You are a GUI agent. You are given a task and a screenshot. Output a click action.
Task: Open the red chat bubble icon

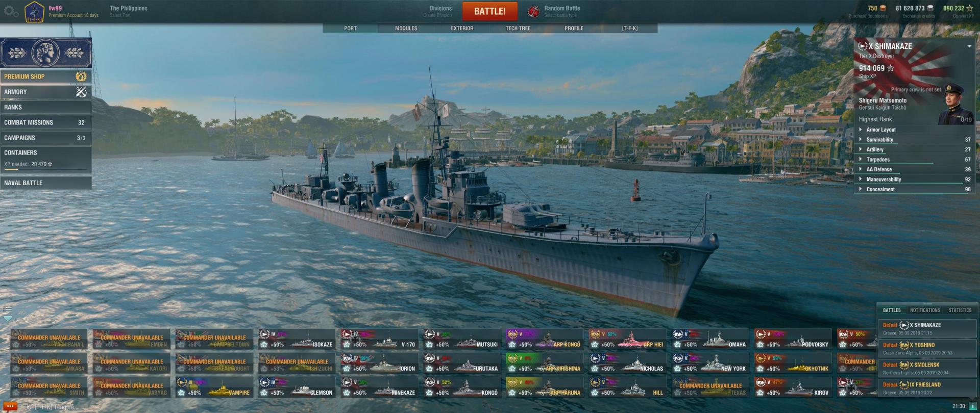click(x=10, y=406)
